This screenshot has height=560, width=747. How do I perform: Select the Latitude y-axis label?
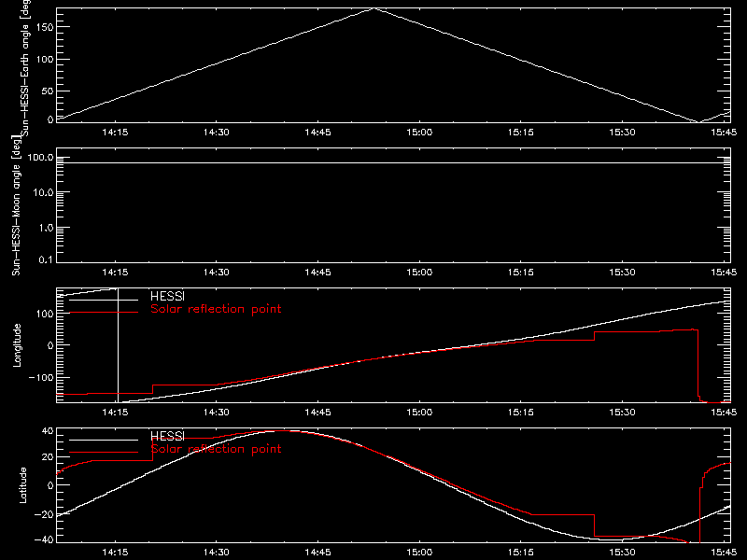[22, 485]
